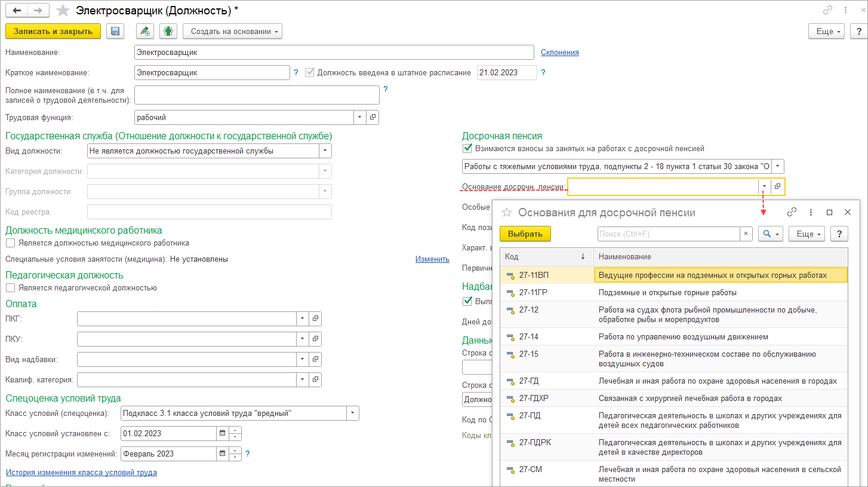Open the Еще menu in popup

[806, 234]
